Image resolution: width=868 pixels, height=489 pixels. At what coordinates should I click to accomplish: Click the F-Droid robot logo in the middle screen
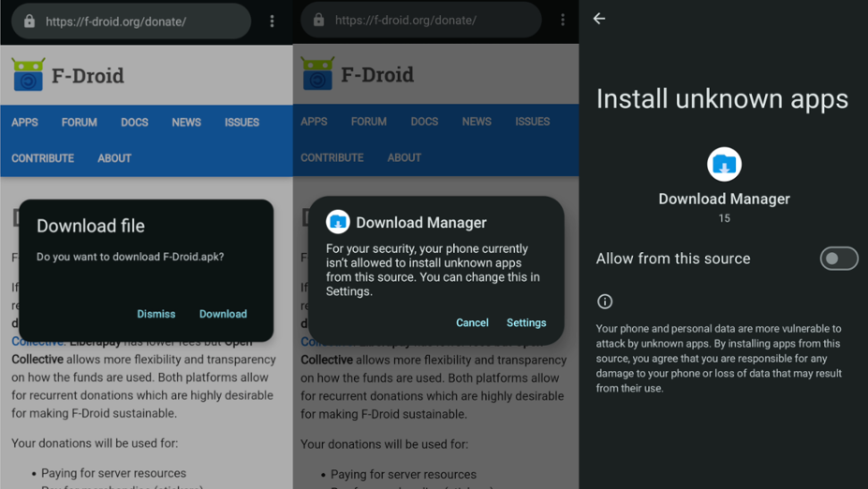(x=317, y=74)
